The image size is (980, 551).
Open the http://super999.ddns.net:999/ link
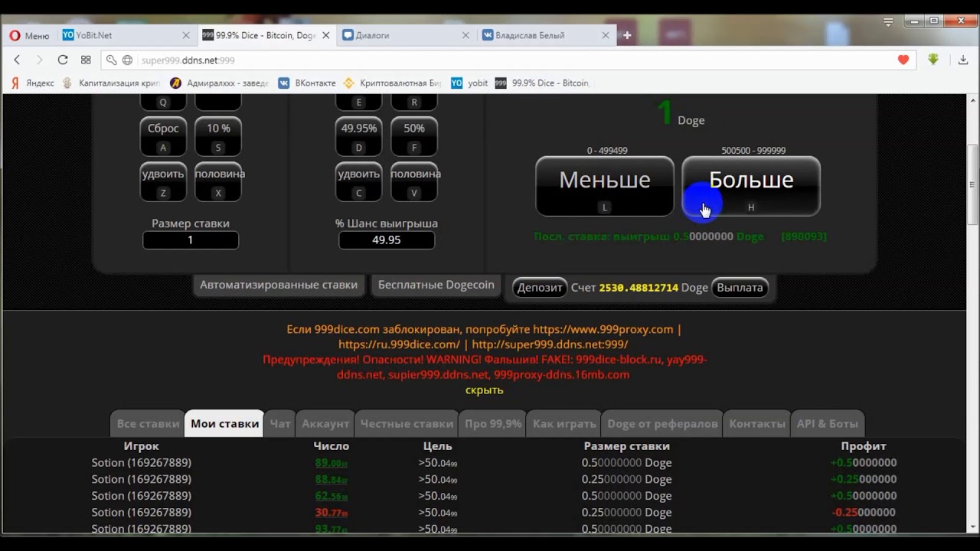(550, 344)
